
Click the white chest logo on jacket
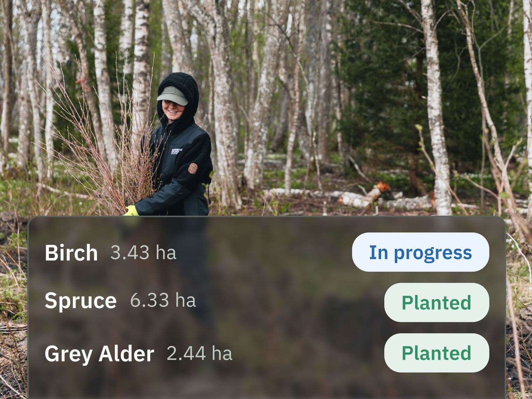(177, 151)
